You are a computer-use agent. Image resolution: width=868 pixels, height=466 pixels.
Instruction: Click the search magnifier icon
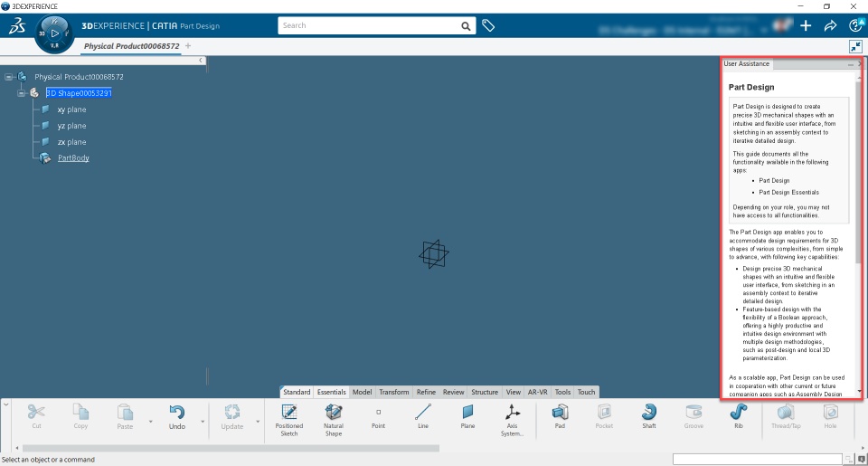pyautogui.click(x=467, y=26)
